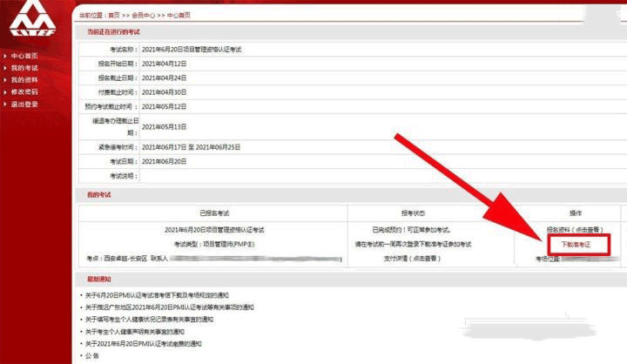Open the 2021年6月20日 PMI认证考试缴费 notice
This screenshot has width=627, height=364.
coord(144,344)
